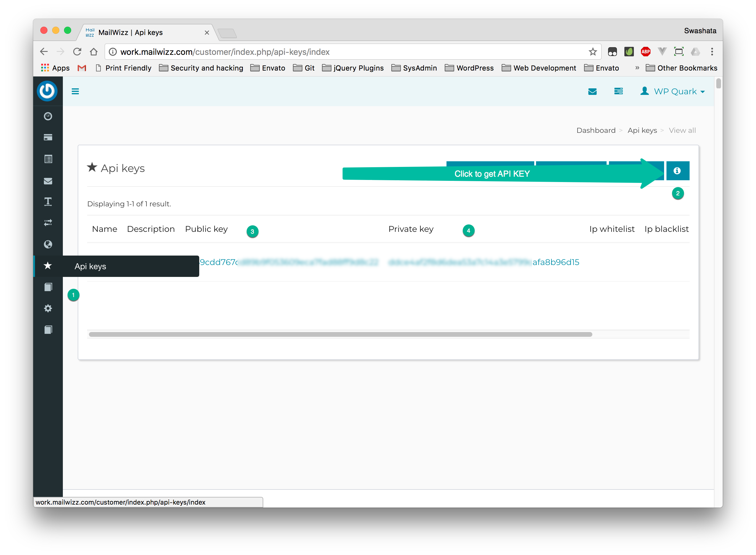Click the Description column header
The width and height of the screenshot is (756, 555).
point(151,229)
